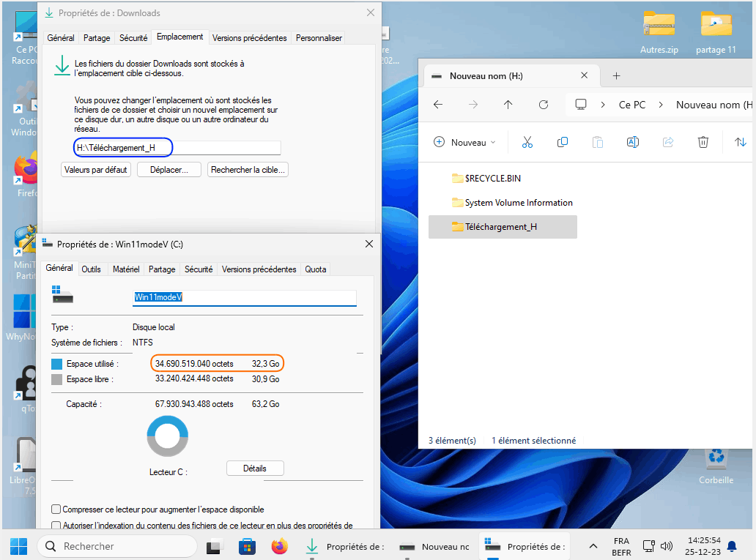Click the Valeurs par défaut button

pos(95,170)
